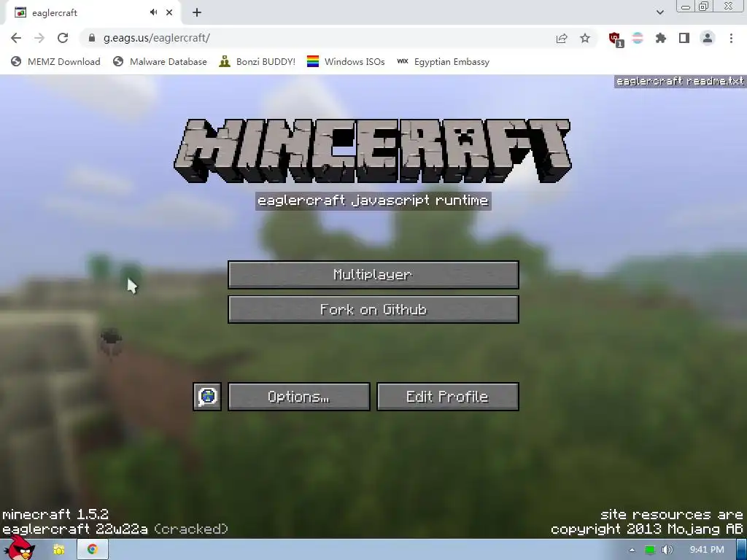Open the Extensions puzzle menu
This screenshot has width=747, height=560.
click(661, 38)
